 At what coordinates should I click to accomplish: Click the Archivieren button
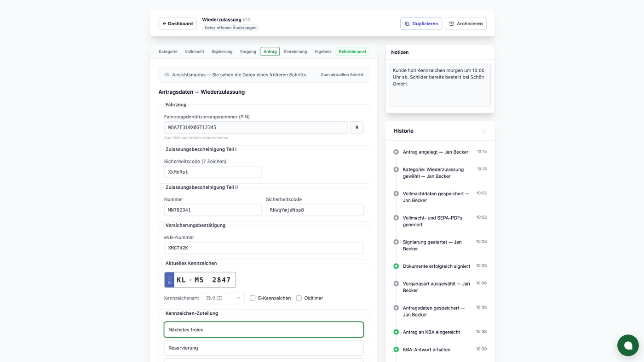[x=466, y=23]
